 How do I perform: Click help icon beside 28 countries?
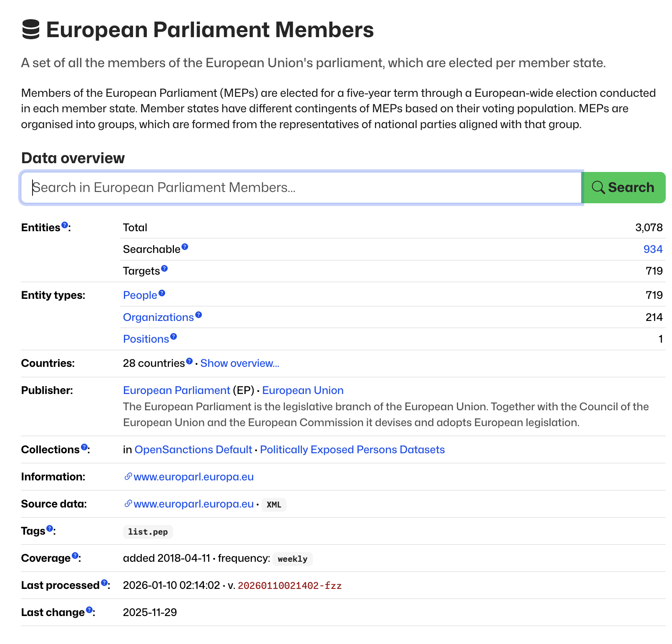[189, 361]
